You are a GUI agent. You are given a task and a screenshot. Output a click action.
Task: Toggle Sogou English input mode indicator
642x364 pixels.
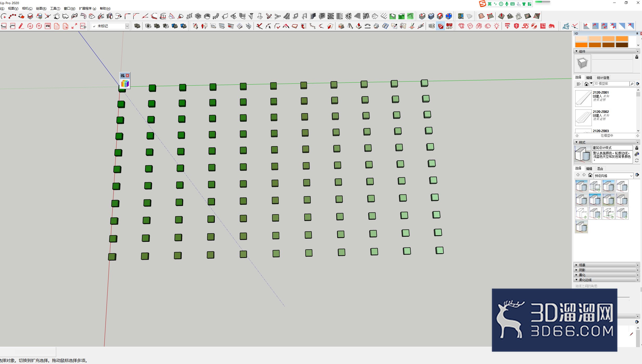[x=490, y=4]
